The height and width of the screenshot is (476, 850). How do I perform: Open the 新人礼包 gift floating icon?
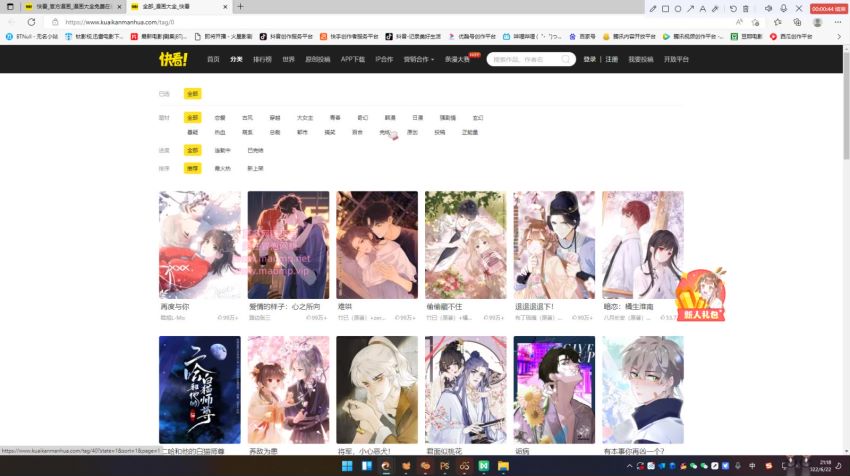(x=700, y=295)
